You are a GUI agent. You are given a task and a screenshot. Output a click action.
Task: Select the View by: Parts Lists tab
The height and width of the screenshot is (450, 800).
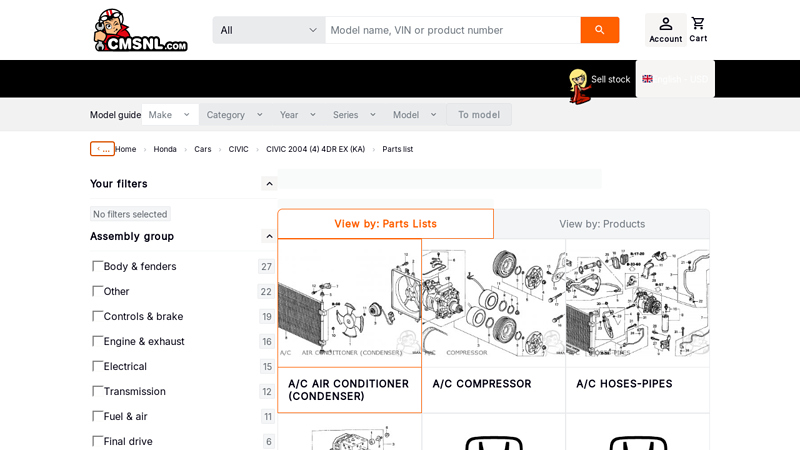386,223
